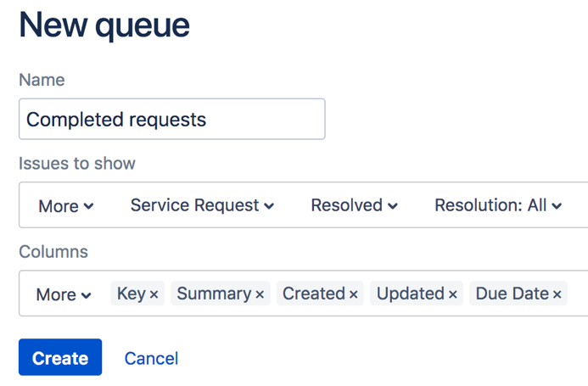The height and width of the screenshot is (386, 588).
Task: Click the Name field label
Action: pyautogui.click(x=42, y=80)
